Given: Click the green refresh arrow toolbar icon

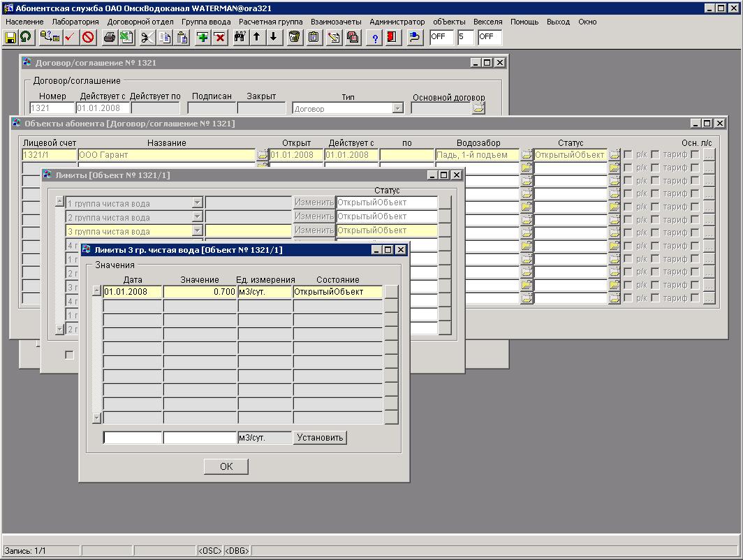Looking at the screenshot, I should click(x=26, y=37).
